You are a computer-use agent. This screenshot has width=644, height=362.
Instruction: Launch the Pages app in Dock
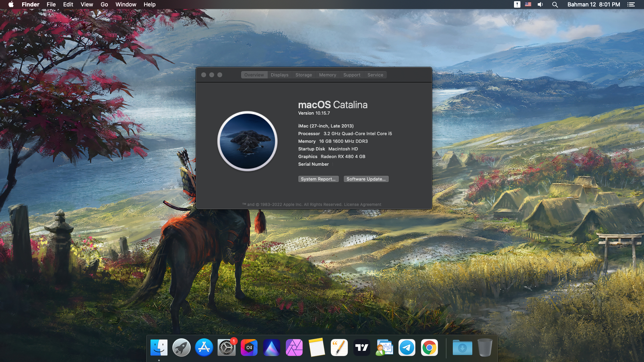click(x=339, y=348)
